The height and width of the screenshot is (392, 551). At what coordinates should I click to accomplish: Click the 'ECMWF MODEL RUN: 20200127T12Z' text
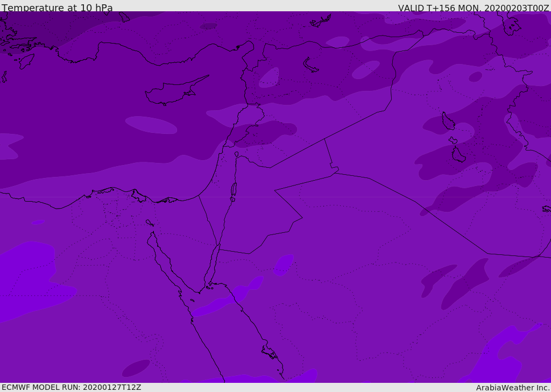pos(72,387)
